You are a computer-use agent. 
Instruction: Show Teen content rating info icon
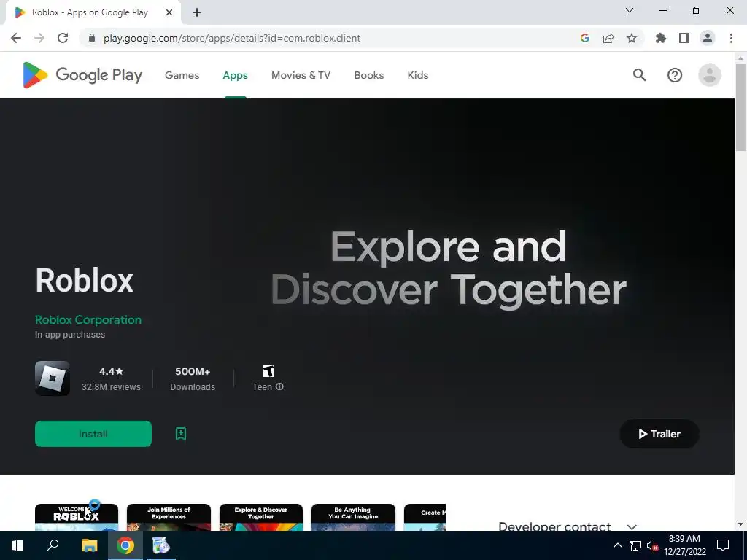pyautogui.click(x=279, y=386)
